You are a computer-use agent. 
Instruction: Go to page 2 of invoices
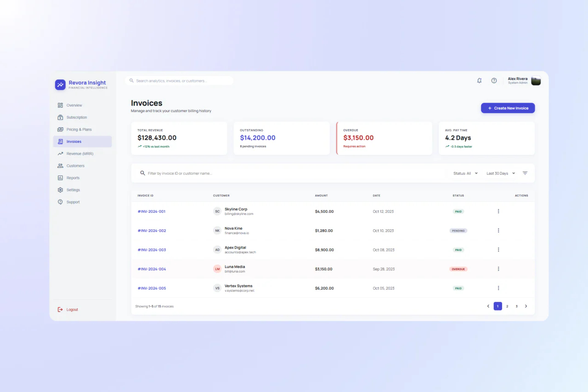[x=507, y=306]
